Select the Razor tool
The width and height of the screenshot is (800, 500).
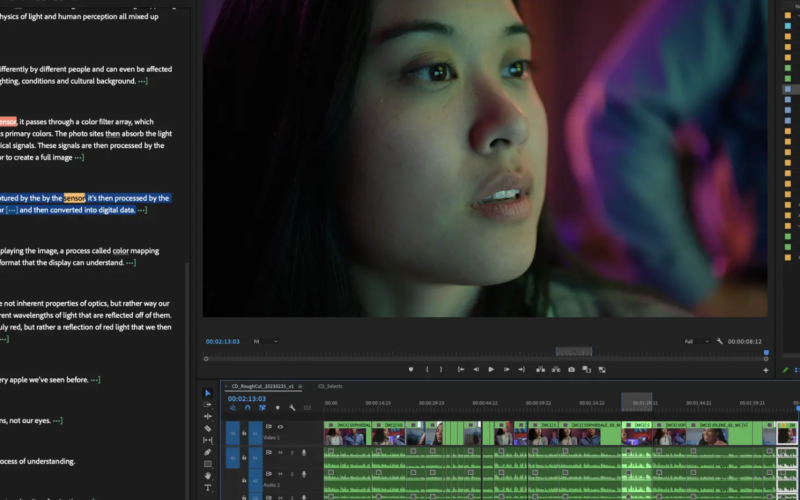(x=208, y=428)
